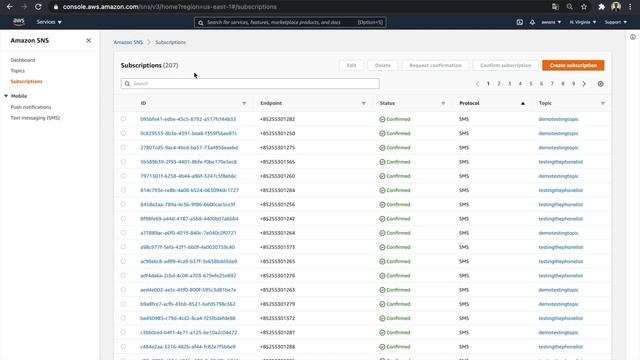This screenshot has height=360, width=640.
Task: Click the Edit button
Action: click(x=351, y=65)
